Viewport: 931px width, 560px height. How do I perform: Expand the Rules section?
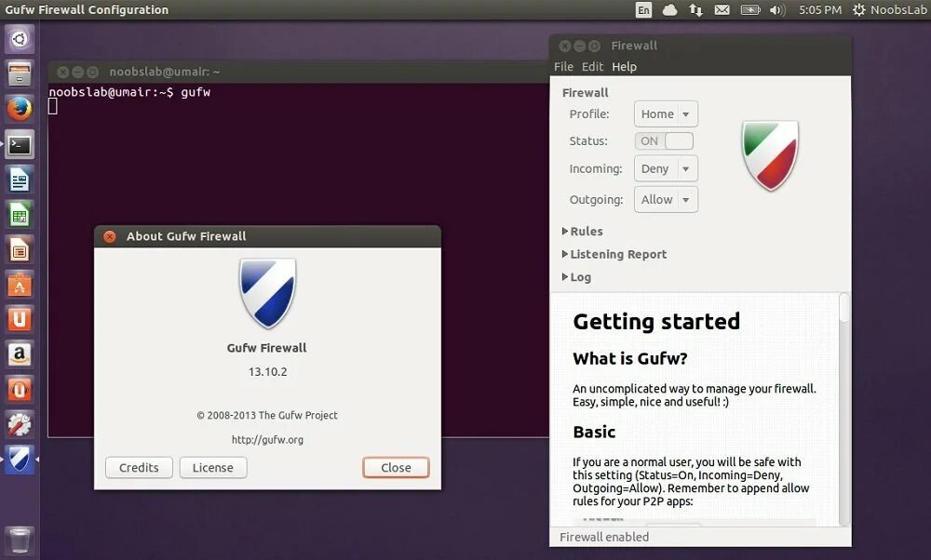pyautogui.click(x=583, y=232)
